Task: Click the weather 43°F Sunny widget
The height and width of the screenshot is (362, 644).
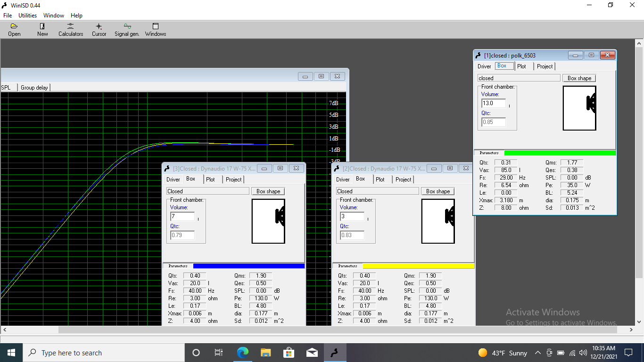Action: (503, 353)
